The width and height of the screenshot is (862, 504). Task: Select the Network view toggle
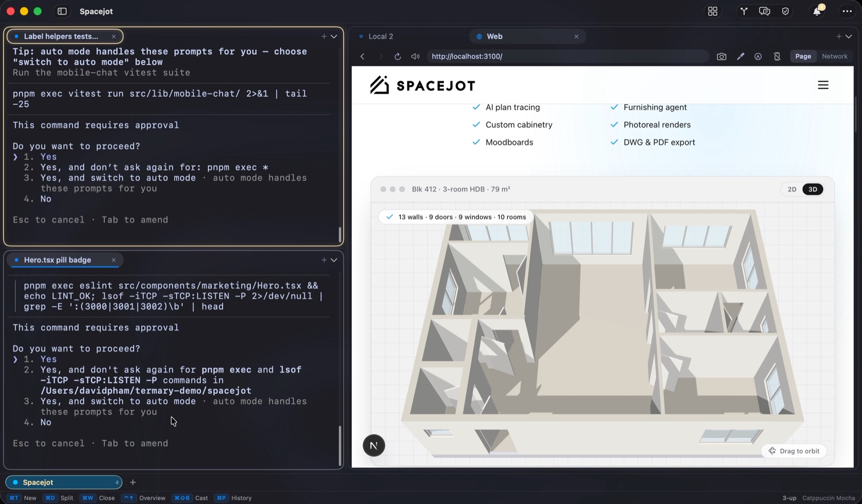[835, 57]
